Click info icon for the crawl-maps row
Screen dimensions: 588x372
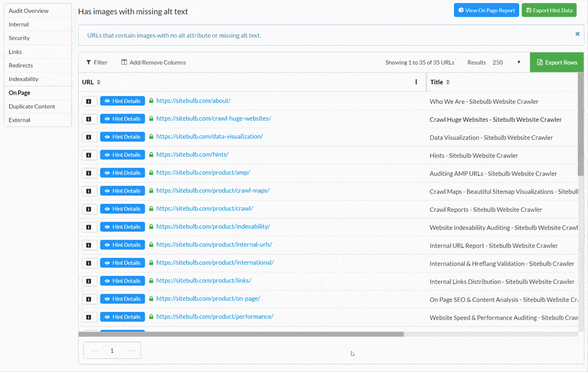(x=89, y=191)
